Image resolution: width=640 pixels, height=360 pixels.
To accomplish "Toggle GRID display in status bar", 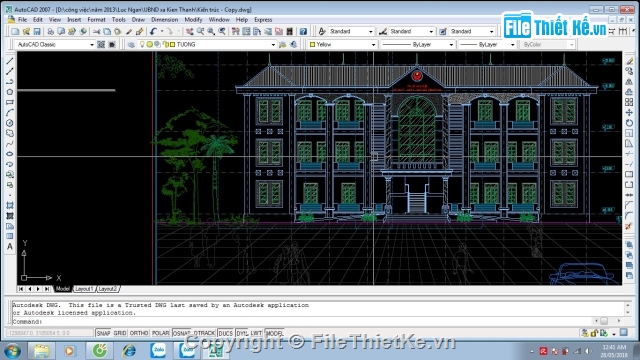I will 120,333.
